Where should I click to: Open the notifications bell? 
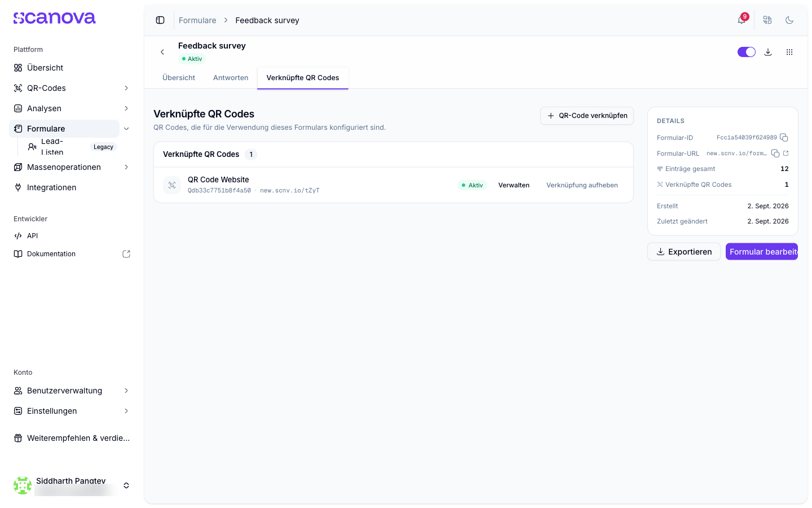click(x=742, y=20)
